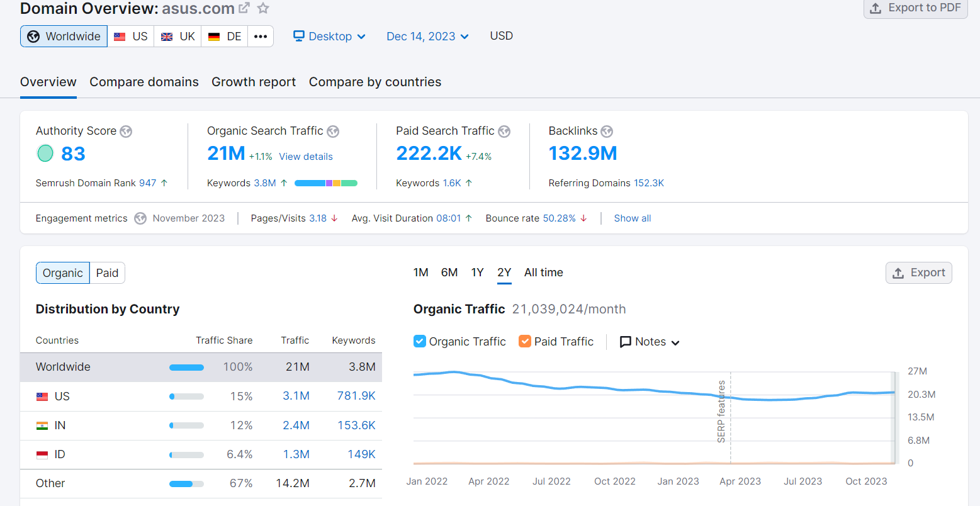This screenshot has height=506, width=980.
Task: Star the asus.com domain as favorite
Action: 263,8
